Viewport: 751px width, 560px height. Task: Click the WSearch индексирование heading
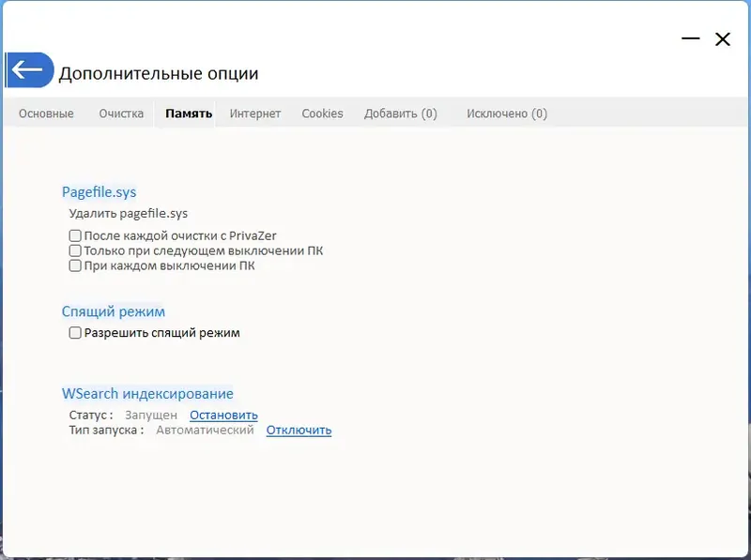[147, 393]
